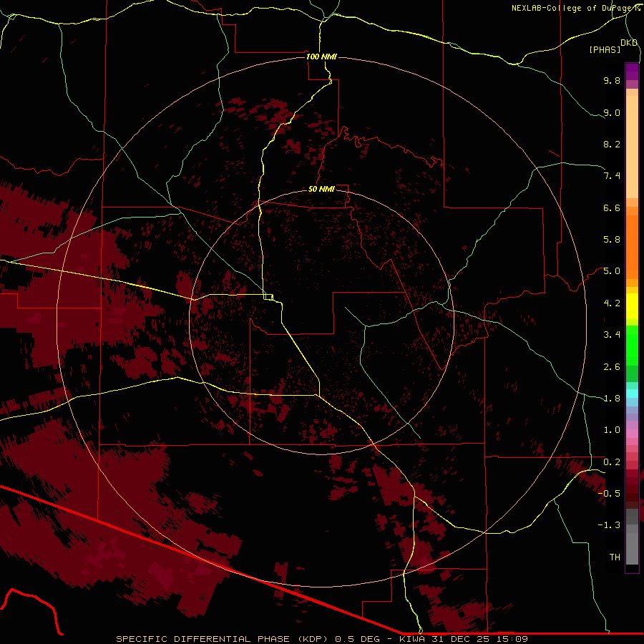Click the NEXLAB-College of DuPage credit text

click(575, 8)
